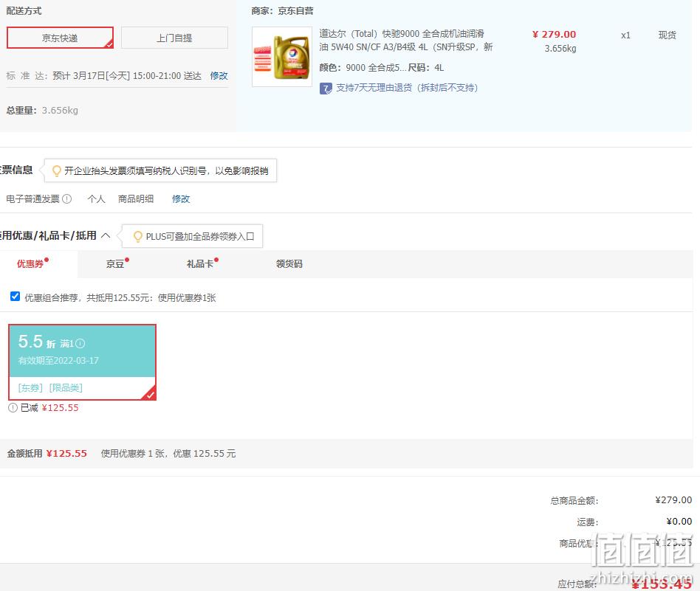Uncheck the 优惠组合推荐 checkbox
The height and width of the screenshot is (591, 700).
[16, 297]
